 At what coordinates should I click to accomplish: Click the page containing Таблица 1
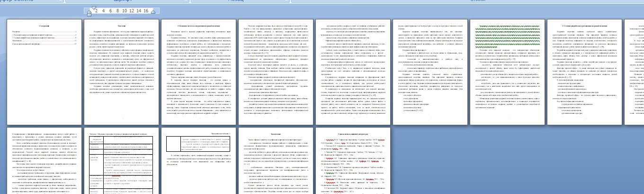tap(120, 161)
